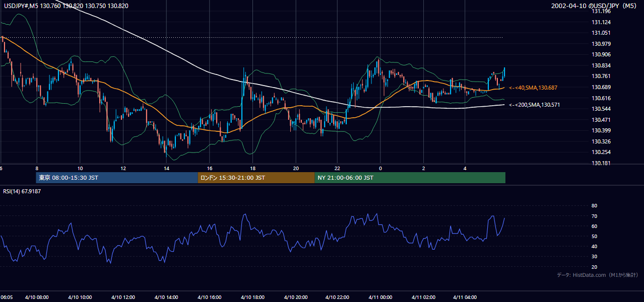Click RSI scale label 70
The height and width of the screenshot is (302, 644).
(594, 216)
